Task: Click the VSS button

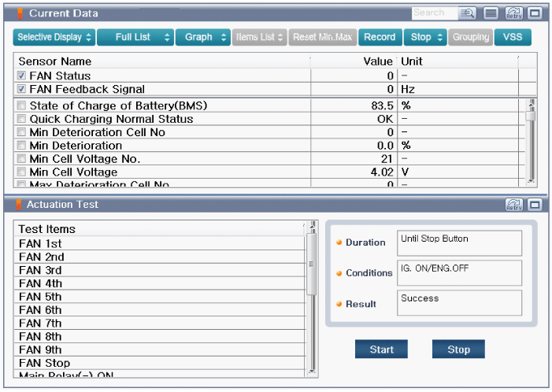Action: pos(512,37)
